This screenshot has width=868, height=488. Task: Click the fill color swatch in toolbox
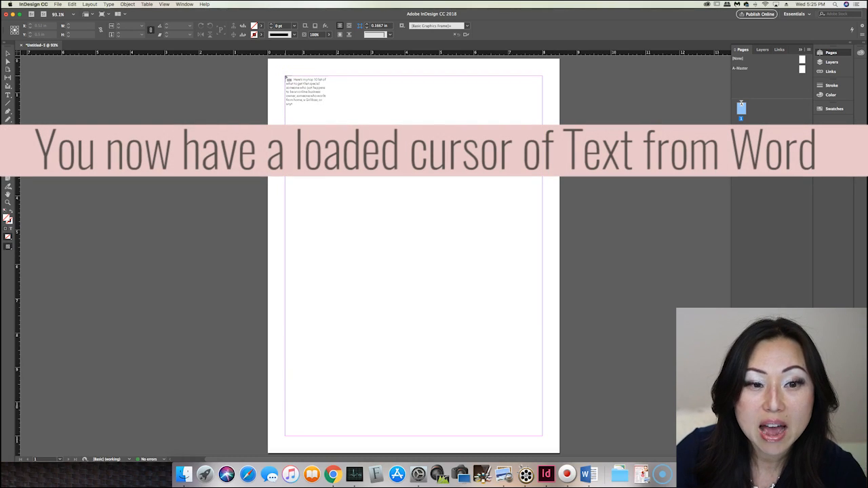(6, 218)
